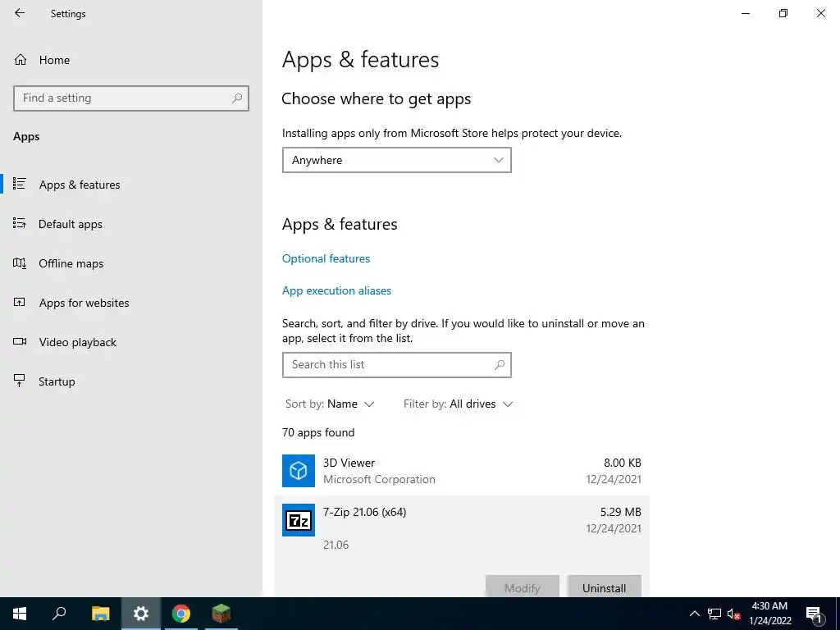Click the Find a setting search box
Image resolution: width=840 pixels, height=630 pixels.
pos(131,98)
